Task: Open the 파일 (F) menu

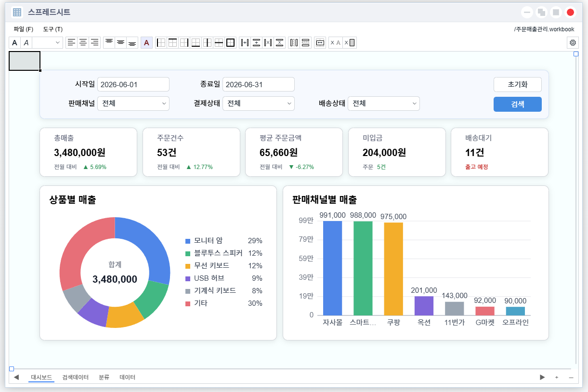Action: (x=24, y=29)
